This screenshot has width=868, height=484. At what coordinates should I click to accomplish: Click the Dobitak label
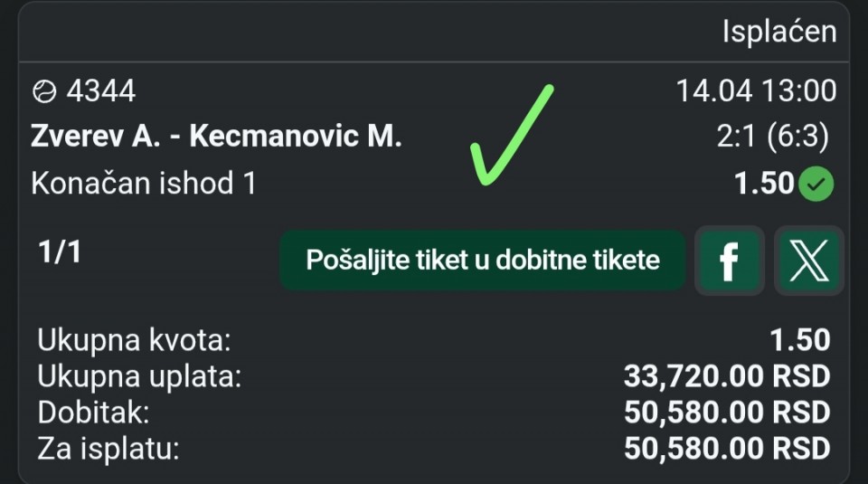(x=93, y=413)
